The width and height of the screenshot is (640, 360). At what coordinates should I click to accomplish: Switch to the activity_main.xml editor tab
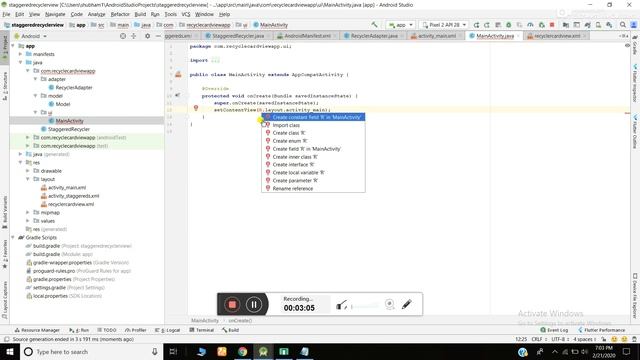436,36
